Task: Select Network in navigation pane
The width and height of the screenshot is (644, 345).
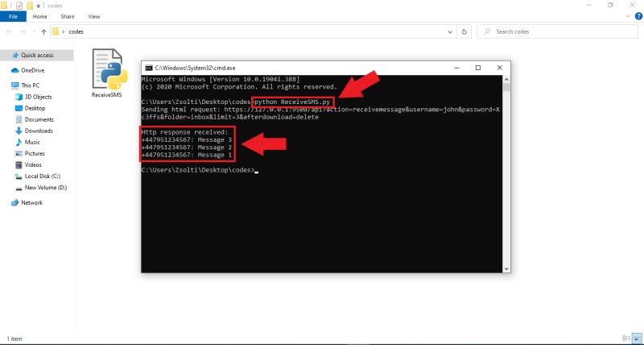Action: coord(31,202)
